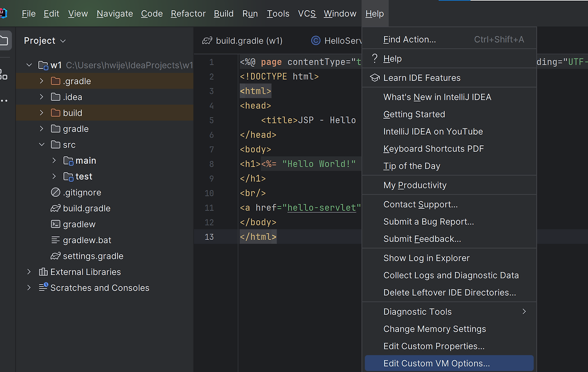This screenshot has width=588, height=372.
Task: Collapse the w1 project root
Action: click(x=29, y=65)
